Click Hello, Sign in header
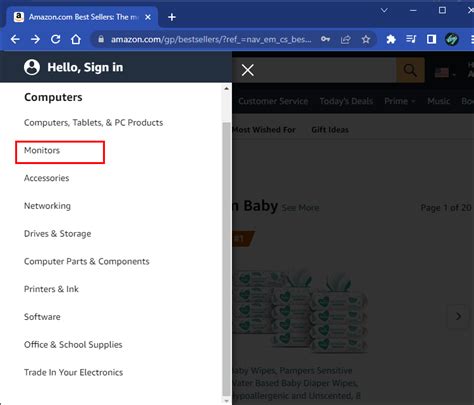This screenshot has height=405, width=474. [73, 67]
